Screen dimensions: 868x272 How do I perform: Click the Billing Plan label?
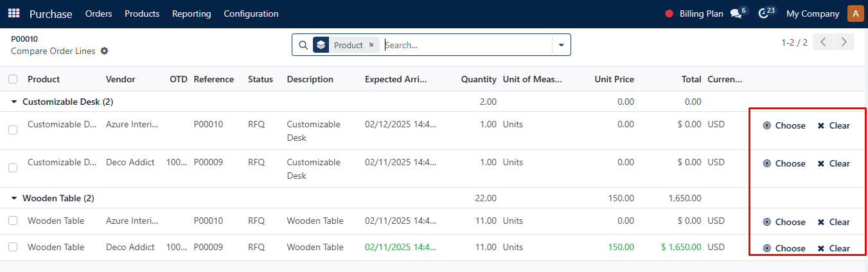point(702,14)
